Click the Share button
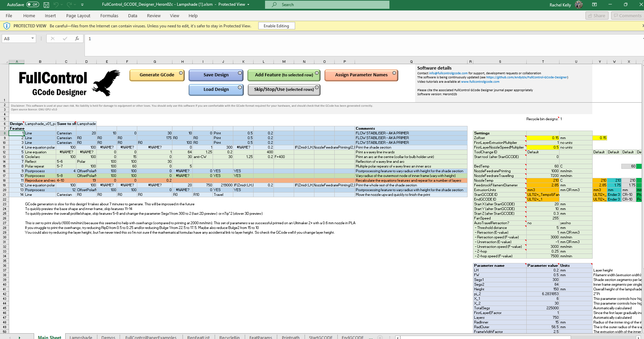This screenshot has height=339, width=644. click(597, 16)
